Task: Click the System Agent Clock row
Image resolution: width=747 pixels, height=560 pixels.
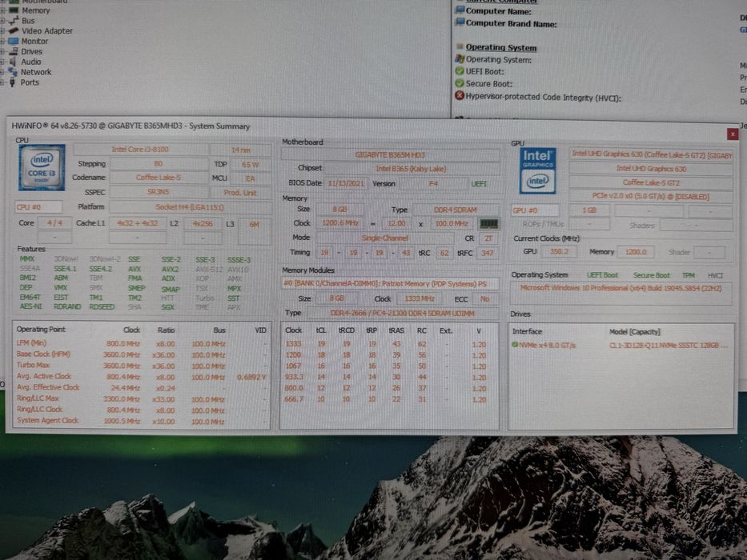Action: pyautogui.click(x=142, y=421)
